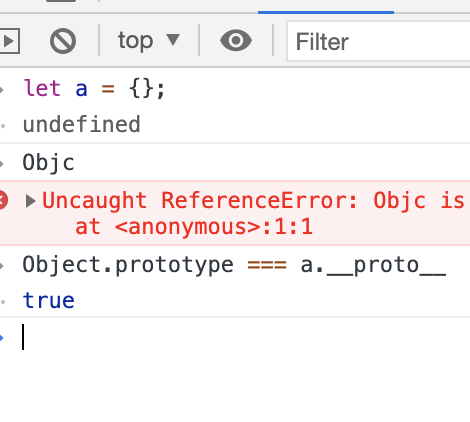Viewport: 470px width, 422px height.
Task: Focus the Filter text field
Action: [x=378, y=41]
